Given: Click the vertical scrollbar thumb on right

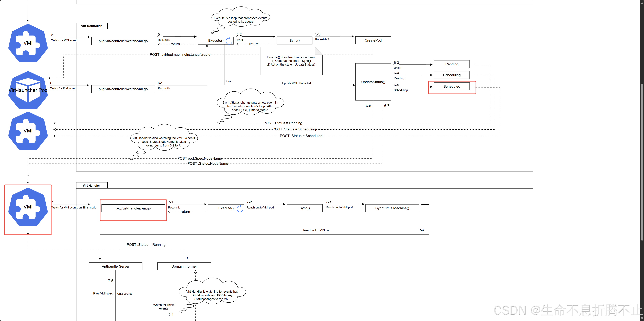Looking at the screenshot, I should pos(642,162).
